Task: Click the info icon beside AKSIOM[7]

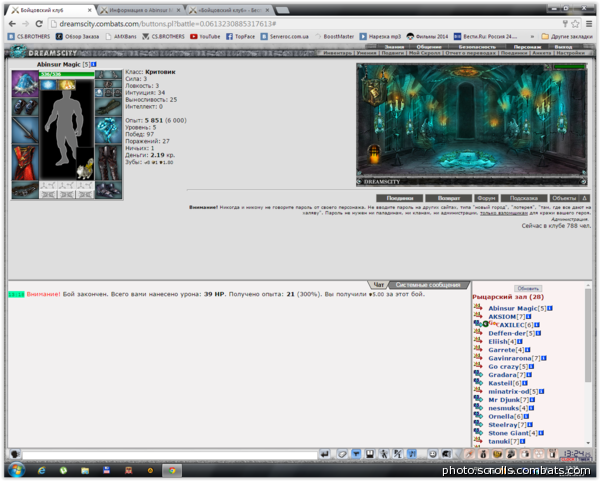Action: coord(528,317)
